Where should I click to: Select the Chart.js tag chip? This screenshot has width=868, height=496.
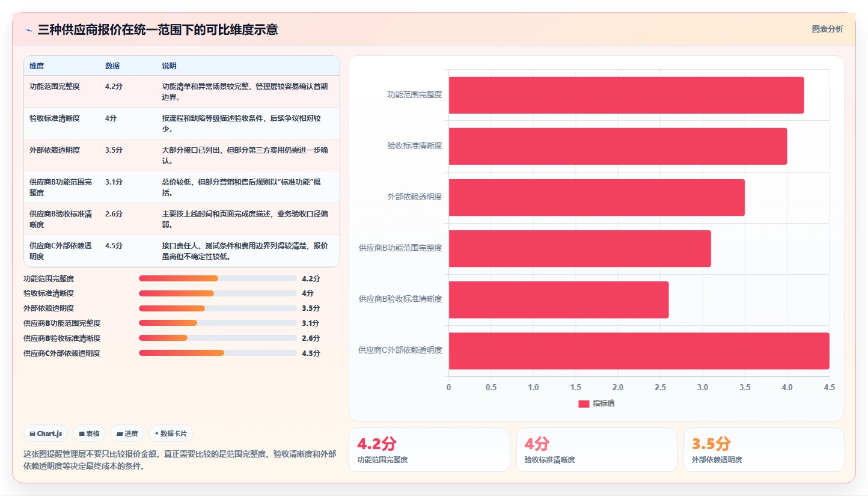[x=46, y=433]
